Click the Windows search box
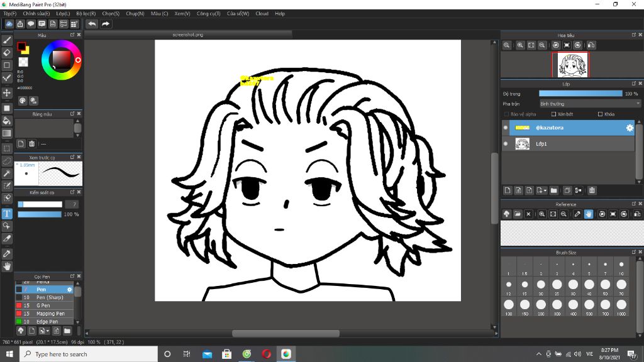This screenshot has width=644, height=362. 89,354
